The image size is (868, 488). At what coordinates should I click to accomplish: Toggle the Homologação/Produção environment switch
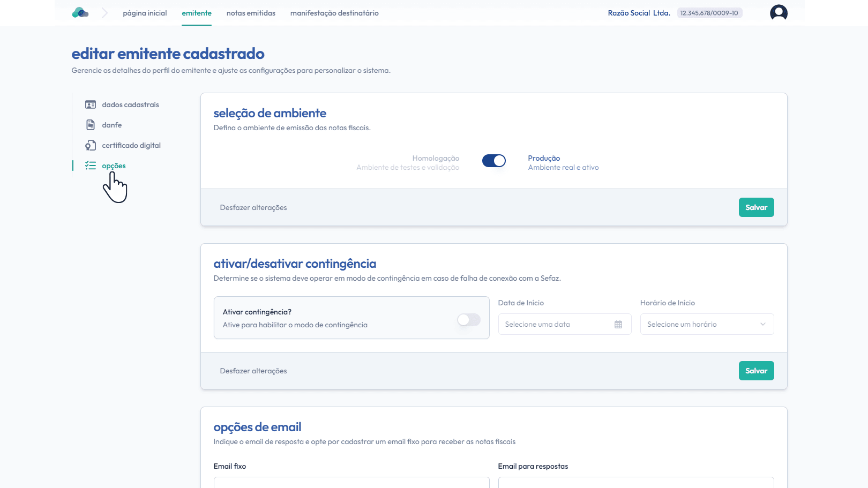(x=493, y=161)
